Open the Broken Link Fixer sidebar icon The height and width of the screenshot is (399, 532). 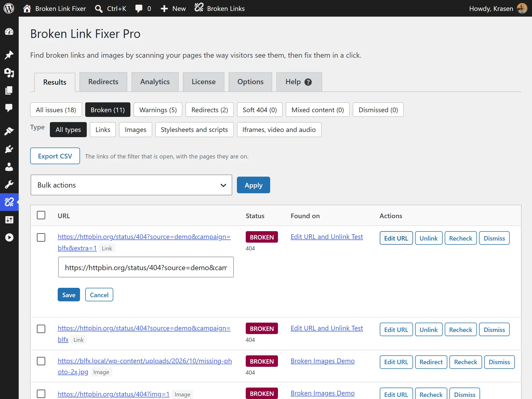[x=9, y=202]
